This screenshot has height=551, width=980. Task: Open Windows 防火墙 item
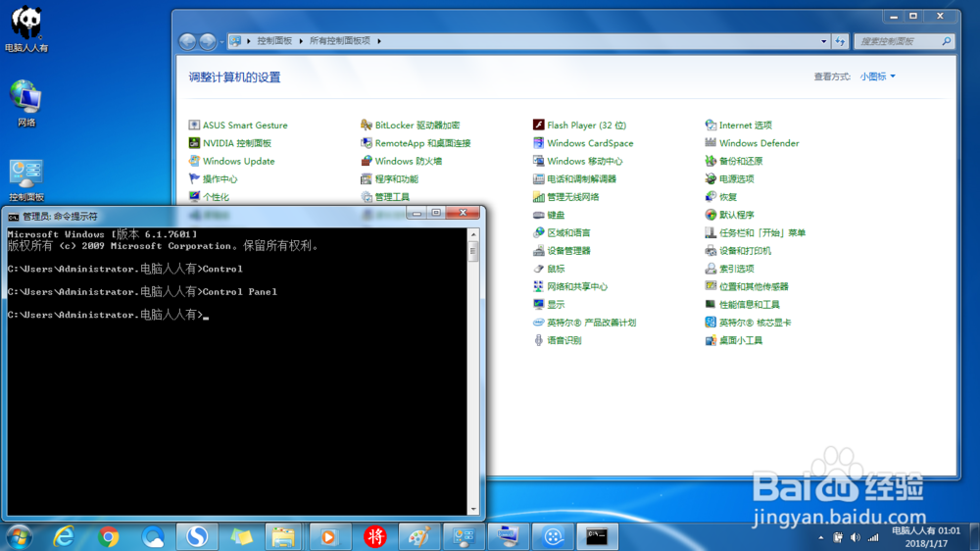point(401,161)
